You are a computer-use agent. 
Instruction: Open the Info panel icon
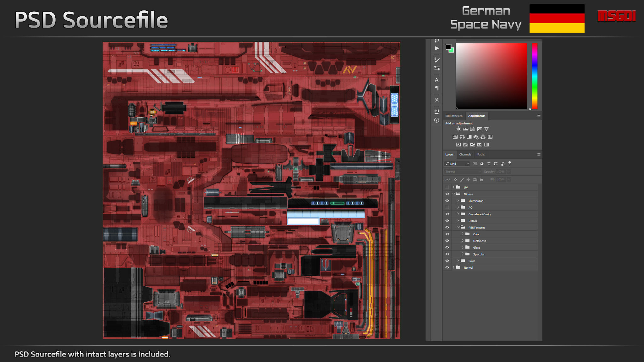point(437,120)
